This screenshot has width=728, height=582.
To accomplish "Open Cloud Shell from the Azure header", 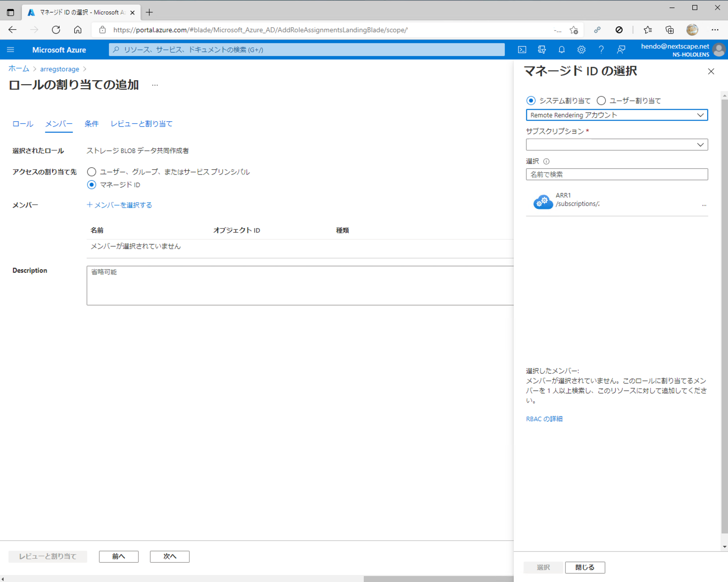I will (522, 49).
